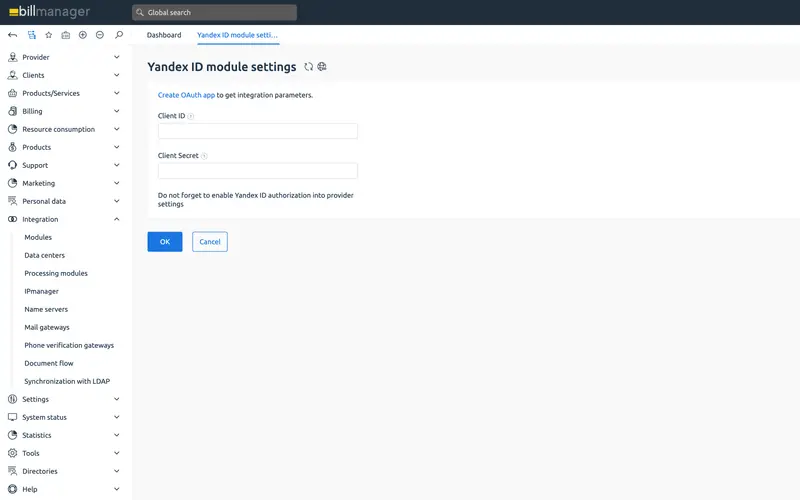The width and height of the screenshot is (800, 500).
Task: Click the Support headset icon
Action: (13, 165)
